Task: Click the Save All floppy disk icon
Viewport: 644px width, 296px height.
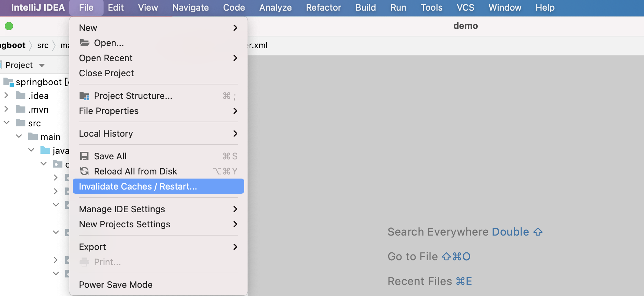Action: click(x=84, y=156)
